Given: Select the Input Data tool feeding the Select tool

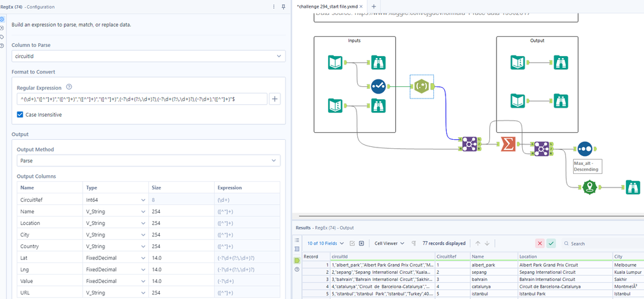Looking at the screenshot, I should (x=335, y=63).
